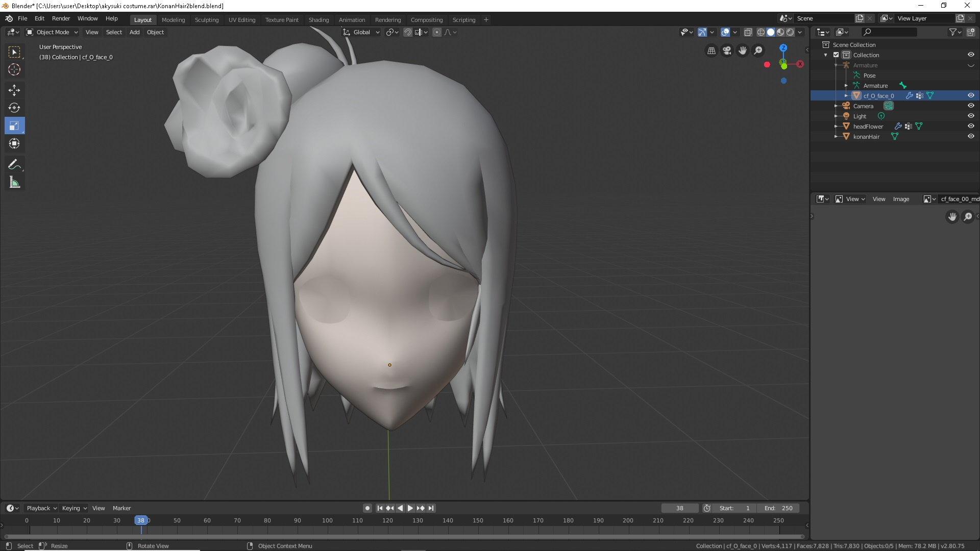The width and height of the screenshot is (980, 551).
Task: Click the zoom view magnifier in viewport
Action: point(758,51)
